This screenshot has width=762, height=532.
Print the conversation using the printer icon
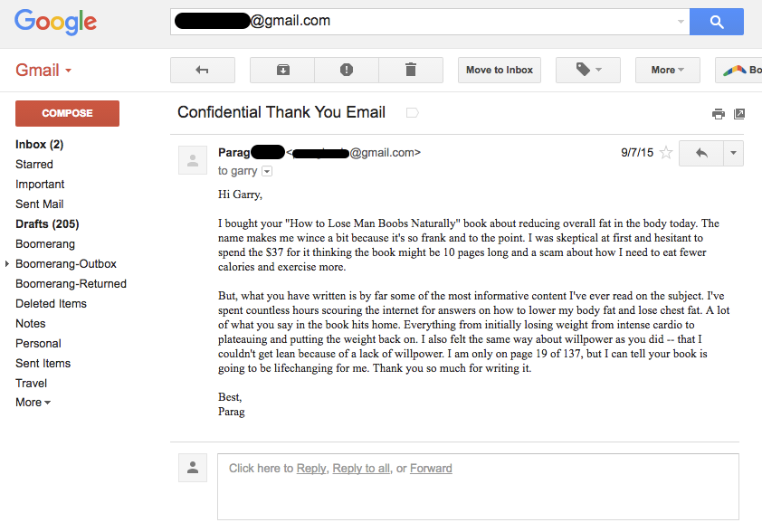point(719,114)
